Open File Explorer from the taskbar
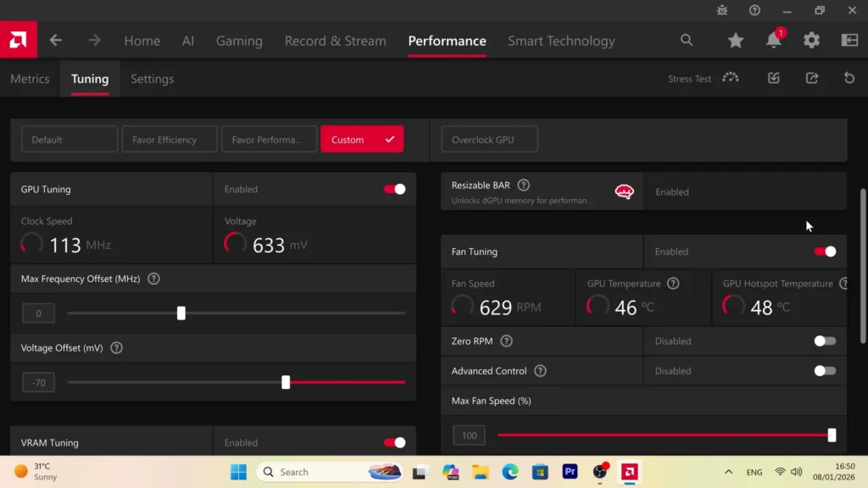This screenshot has height=488, width=868. [x=480, y=472]
